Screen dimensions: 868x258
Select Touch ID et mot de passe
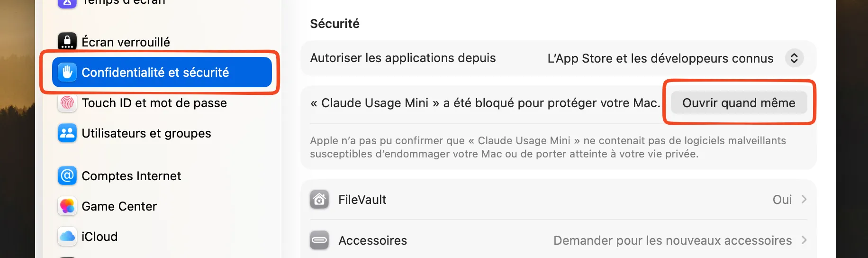click(154, 103)
